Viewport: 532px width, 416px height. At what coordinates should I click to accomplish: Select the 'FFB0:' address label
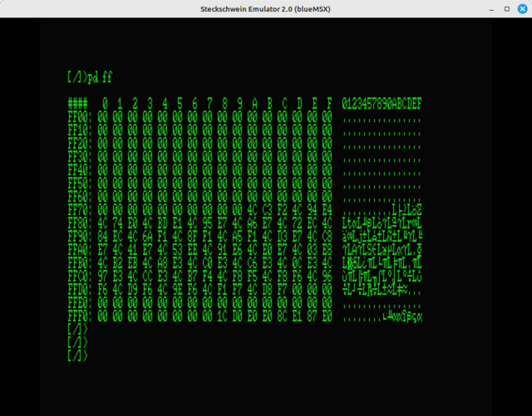[x=80, y=263]
